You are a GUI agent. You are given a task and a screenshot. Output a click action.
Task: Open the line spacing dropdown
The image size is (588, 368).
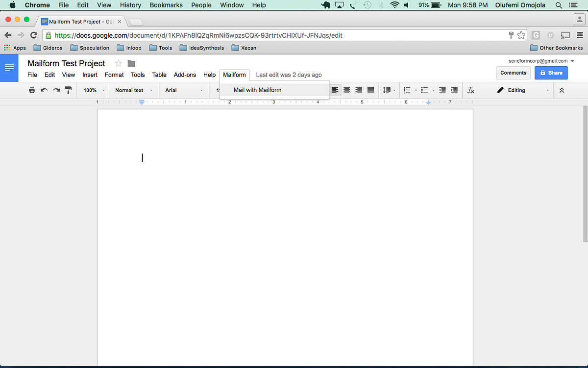(x=388, y=90)
